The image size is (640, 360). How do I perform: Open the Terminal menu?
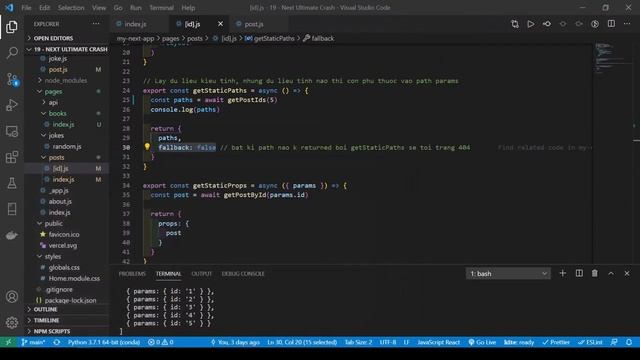click(161, 8)
